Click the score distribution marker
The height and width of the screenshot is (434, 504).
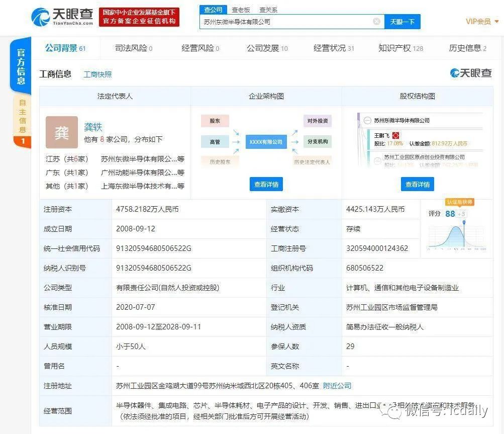[464, 222]
